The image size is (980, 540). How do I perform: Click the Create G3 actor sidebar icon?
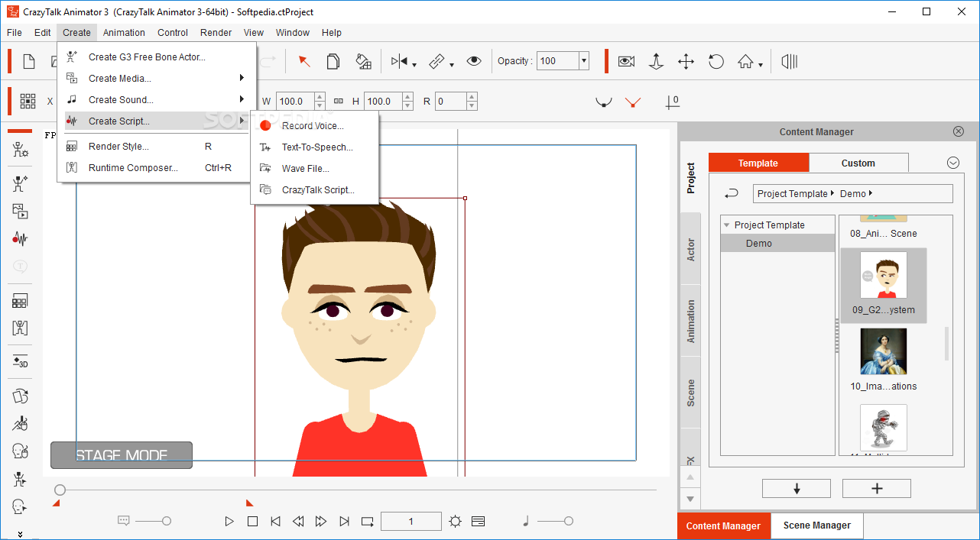coord(20,183)
